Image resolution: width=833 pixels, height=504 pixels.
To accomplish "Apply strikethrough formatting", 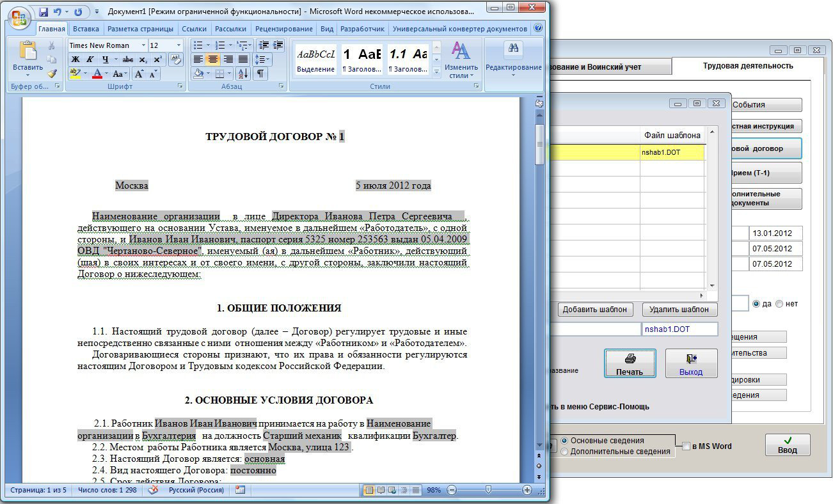I will click(128, 59).
